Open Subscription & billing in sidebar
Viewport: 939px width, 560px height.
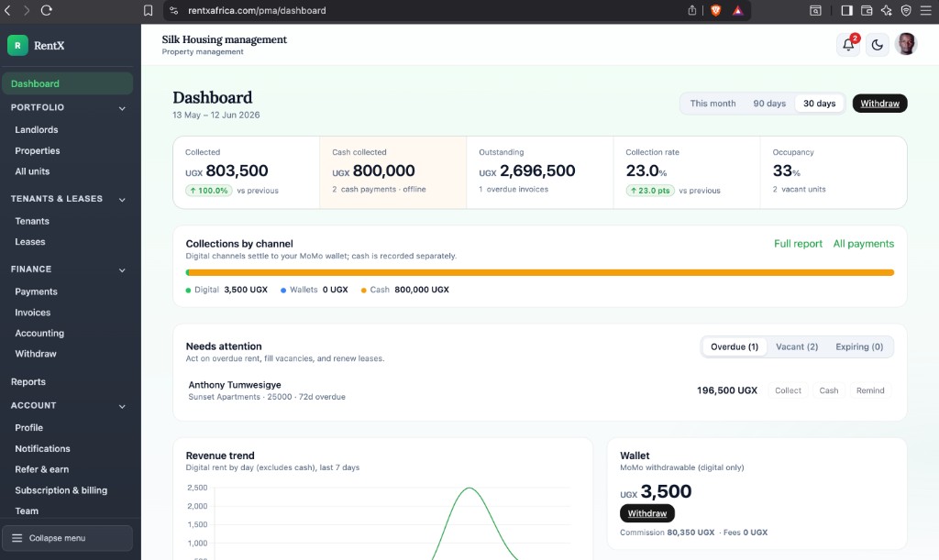click(x=61, y=490)
